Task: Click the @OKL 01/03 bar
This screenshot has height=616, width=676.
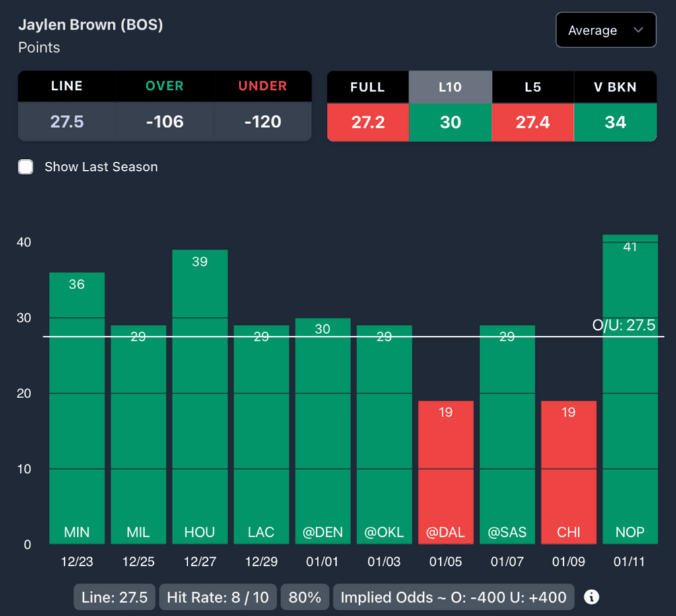Action: [384, 434]
